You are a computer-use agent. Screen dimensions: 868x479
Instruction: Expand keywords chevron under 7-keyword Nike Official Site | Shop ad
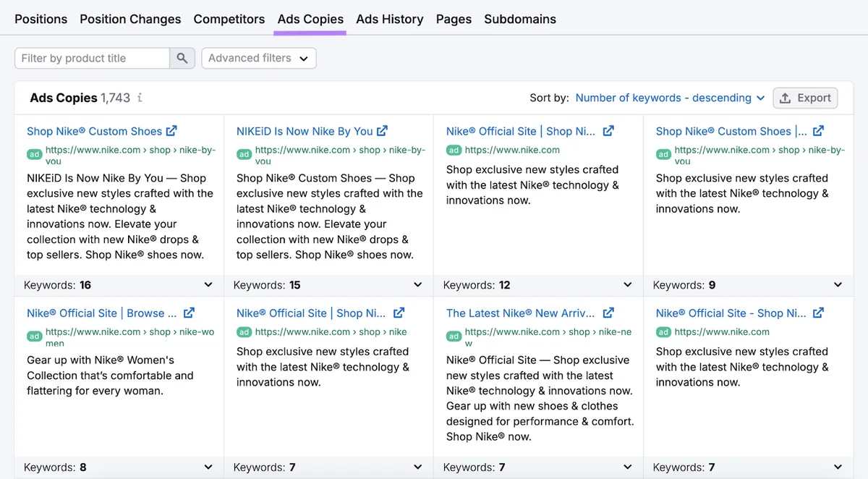point(417,467)
